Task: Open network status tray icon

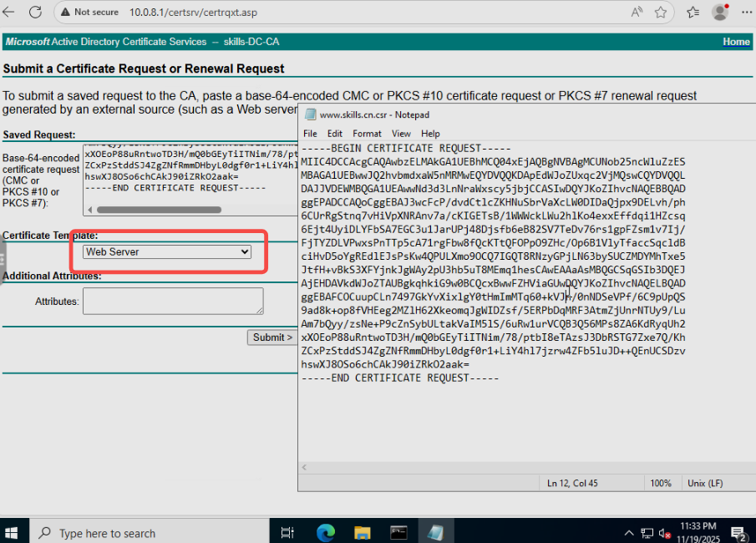Action: tap(647, 533)
